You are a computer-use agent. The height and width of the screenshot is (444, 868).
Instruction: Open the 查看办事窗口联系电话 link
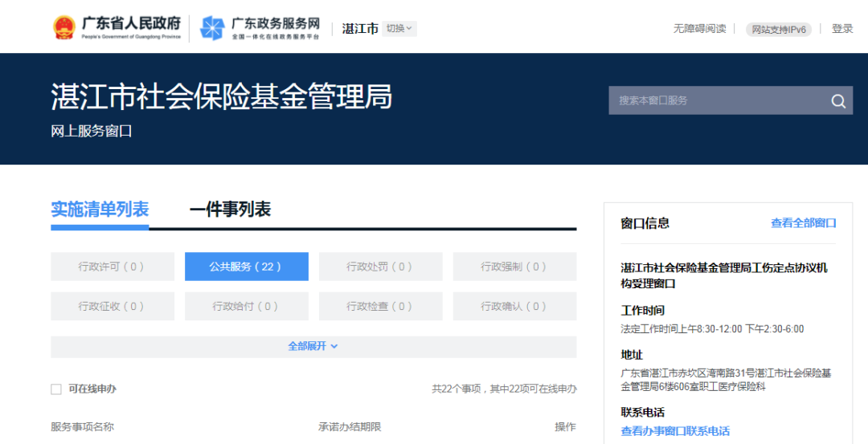[675, 431]
